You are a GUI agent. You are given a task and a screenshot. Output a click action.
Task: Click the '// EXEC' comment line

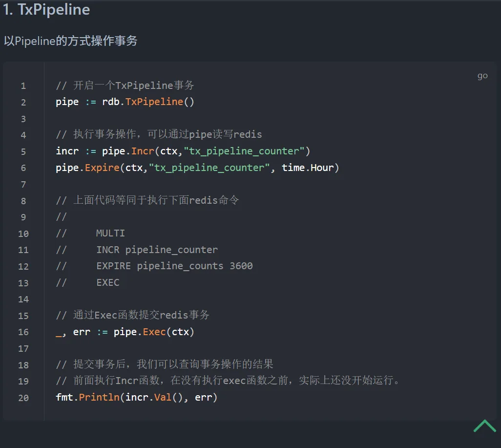coord(87,283)
